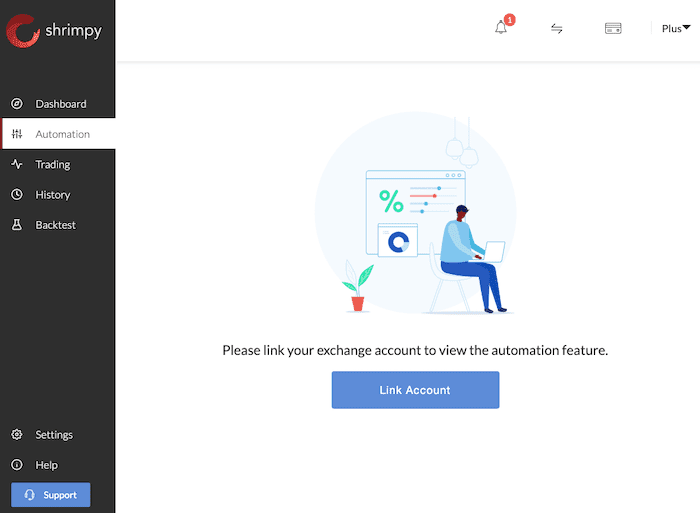Image resolution: width=700 pixels, height=513 pixels.
Task: Click the dropdown arrow beside Plus
Action: (x=687, y=28)
